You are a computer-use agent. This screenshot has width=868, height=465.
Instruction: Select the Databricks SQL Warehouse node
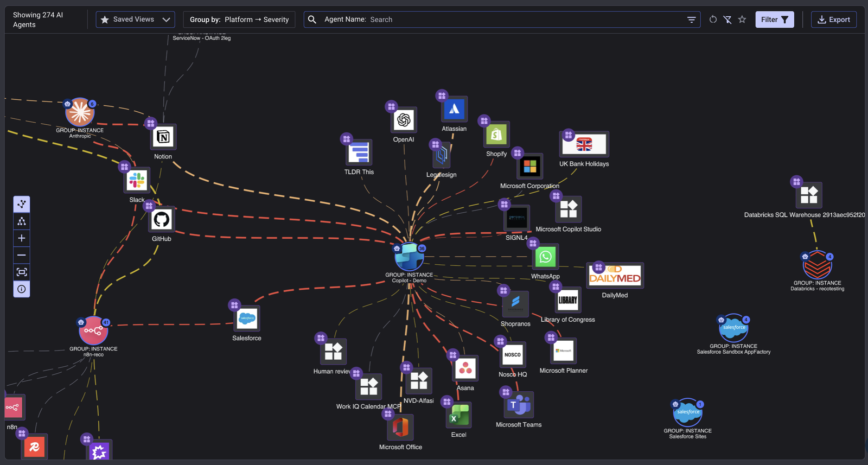point(809,195)
